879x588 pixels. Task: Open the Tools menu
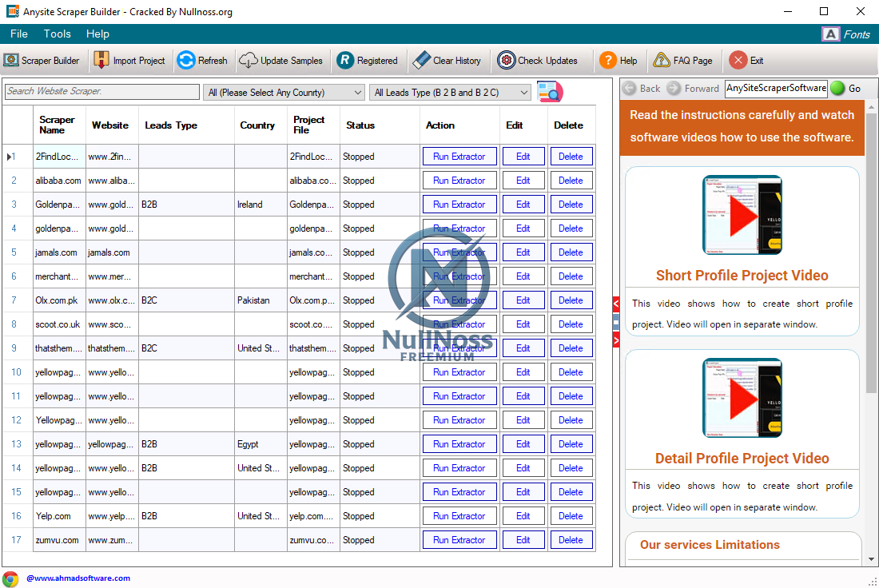click(x=58, y=34)
